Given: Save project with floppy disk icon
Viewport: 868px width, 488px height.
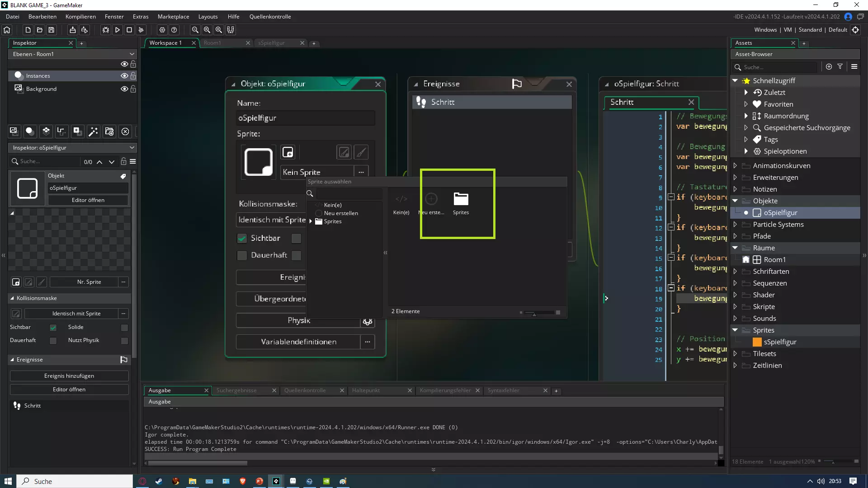Looking at the screenshot, I should pyautogui.click(x=52, y=30).
